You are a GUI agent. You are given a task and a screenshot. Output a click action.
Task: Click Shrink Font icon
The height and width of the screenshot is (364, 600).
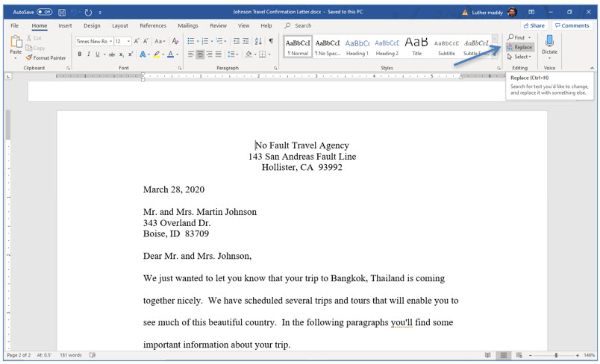146,41
